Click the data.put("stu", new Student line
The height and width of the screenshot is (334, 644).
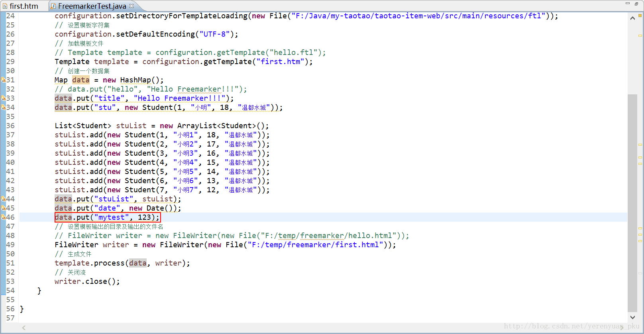click(x=169, y=107)
